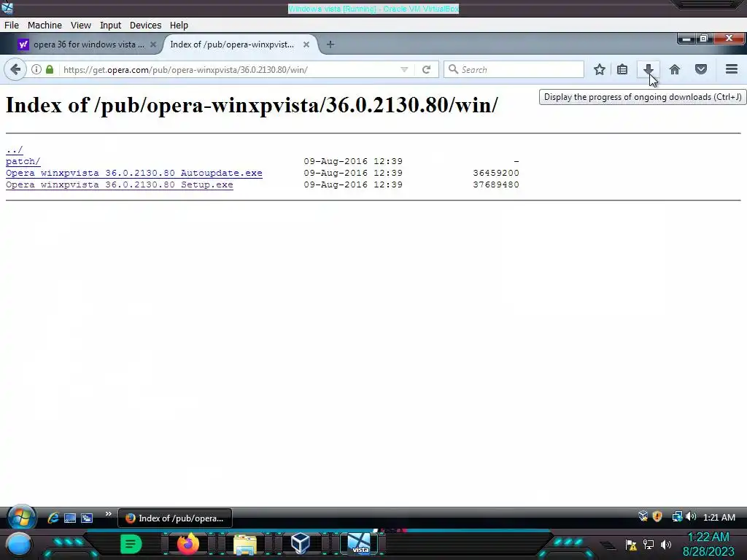Launch Internet Explorer from Vista quick launch
Viewport: 747px width, 560px height.
click(x=53, y=518)
